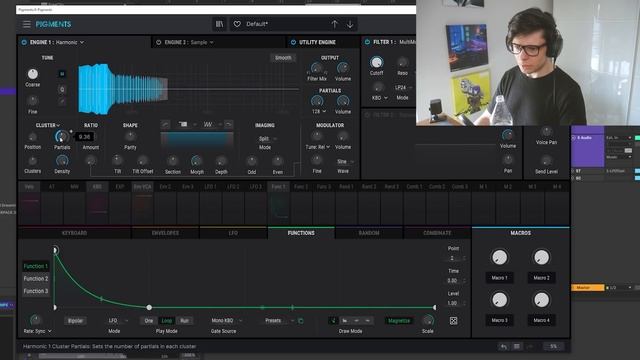Toggle the Smooth button above spectrum
Screen dimensions: 640x360
click(283, 58)
